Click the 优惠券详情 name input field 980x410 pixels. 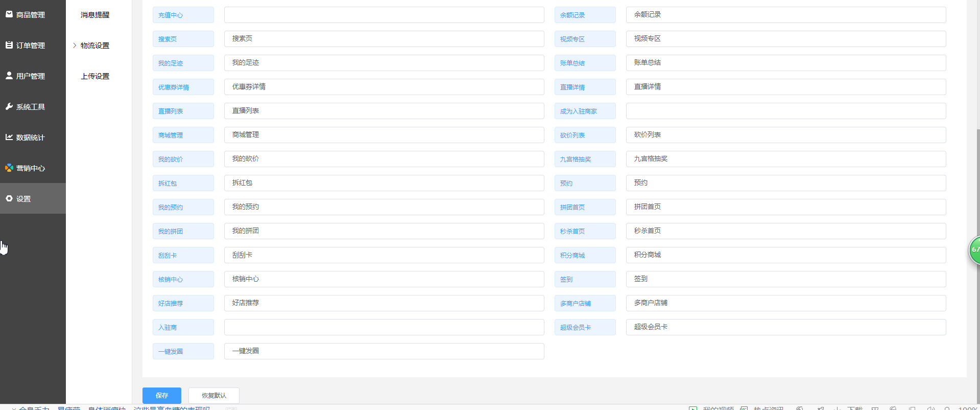pos(384,87)
